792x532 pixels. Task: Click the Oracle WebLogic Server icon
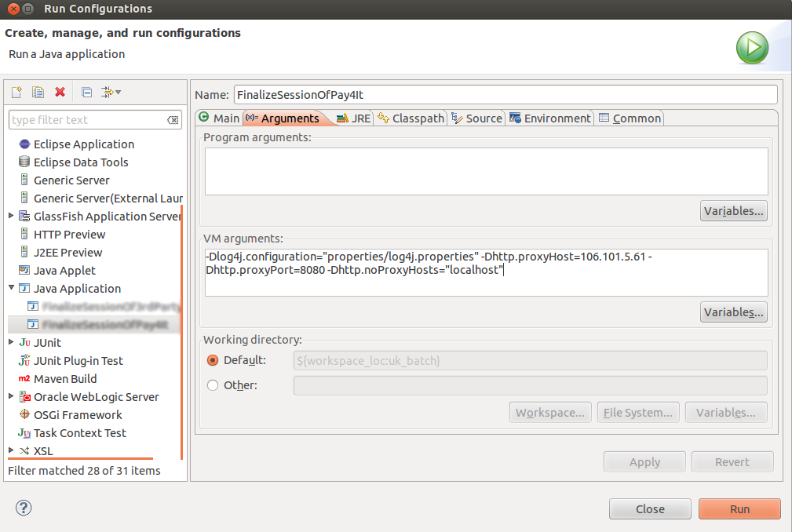(x=25, y=397)
